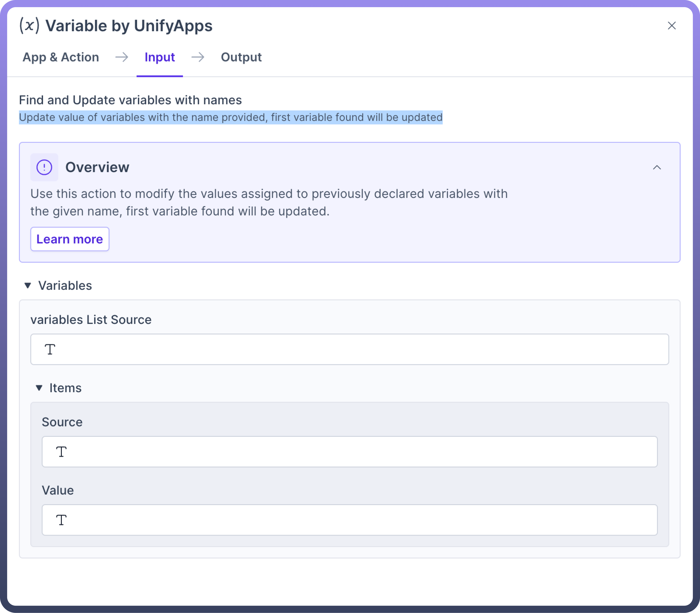Switch to App & Action tab

tap(61, 57)
